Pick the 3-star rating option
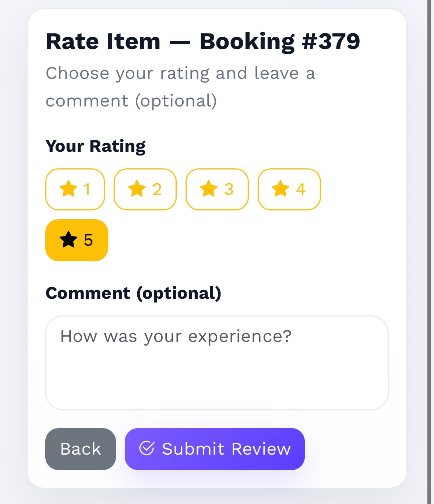This screenshot has height=504, width=434. click(x=217, y=189)
